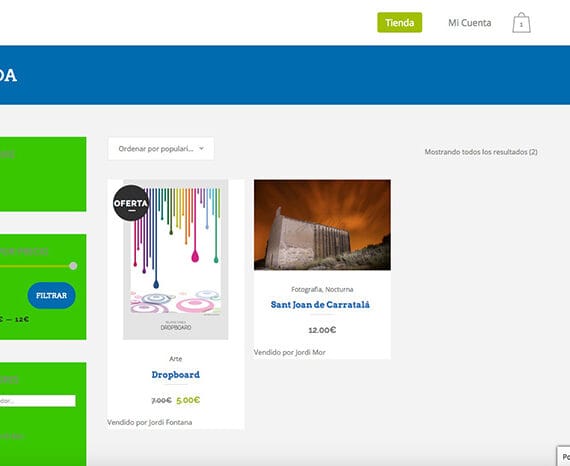Expand the Ordenar por popularidad dropdown

click(161, 149)
